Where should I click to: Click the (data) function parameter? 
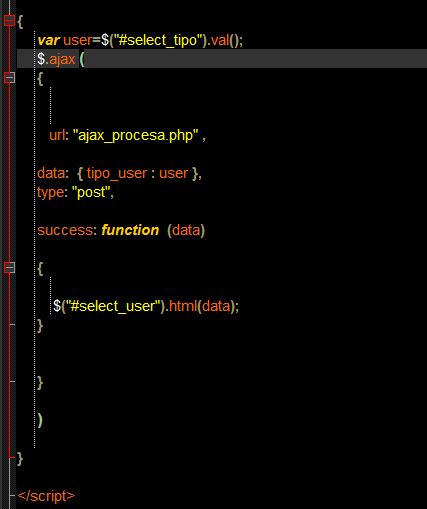186,230
